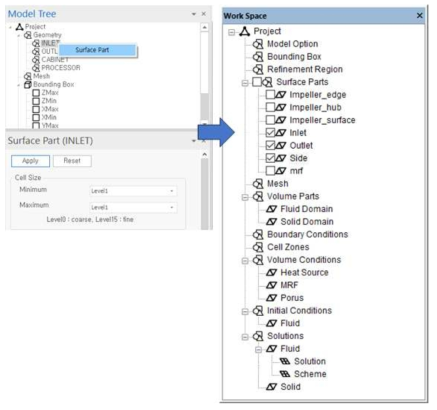Click the Refinement Region node icon
Screen dimensions: 437x410
point(258,69)
